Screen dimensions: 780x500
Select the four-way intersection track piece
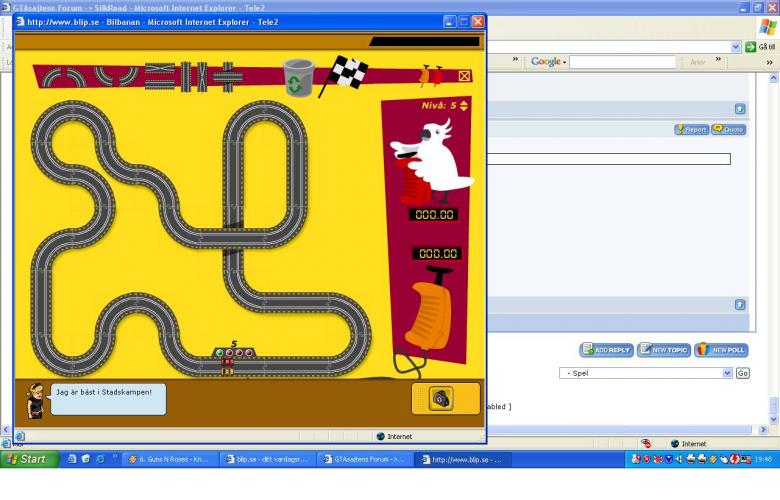228,77
